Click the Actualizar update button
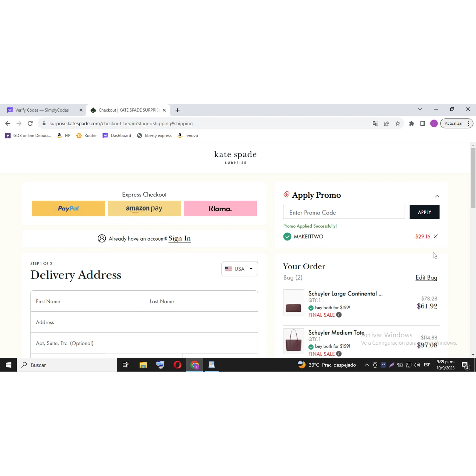Screen dimensions: 476x476 pyautogui.click(x=454, y=123)
